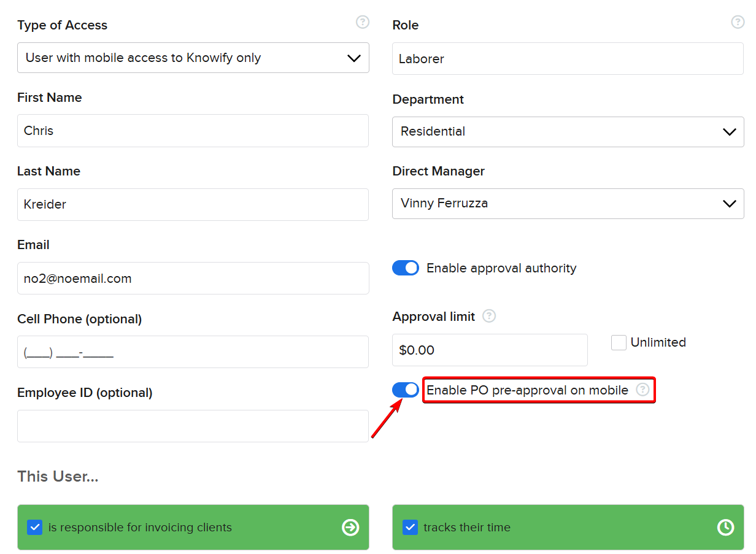Screen dimensions: 756x554
Task: Open the Direct Manager dropdown
Action: pyautogui.click(x=568, y=204)
